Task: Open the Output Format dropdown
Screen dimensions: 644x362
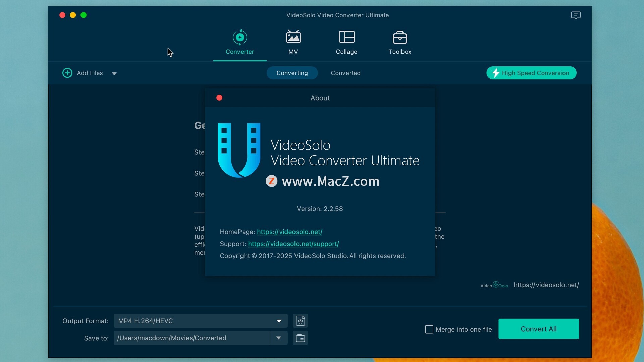Action: pyautogui.click(x=201, y=321)
